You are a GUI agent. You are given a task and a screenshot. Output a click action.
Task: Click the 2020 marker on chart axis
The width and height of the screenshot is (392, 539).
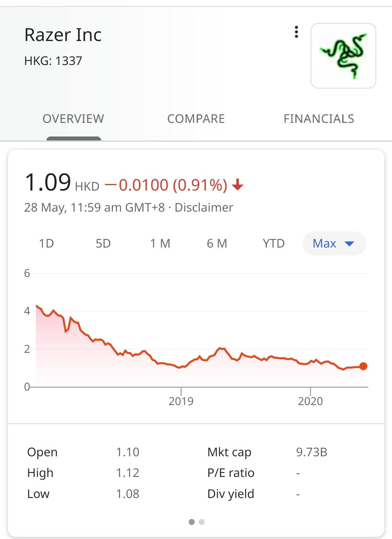[x=310, y=401]
